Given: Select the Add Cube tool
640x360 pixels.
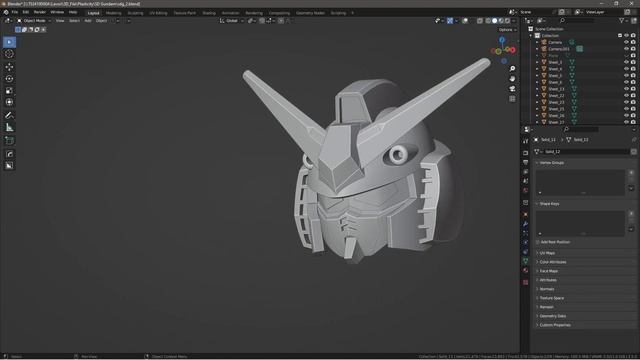Looking at the screenshot, I should pos(9,140).
